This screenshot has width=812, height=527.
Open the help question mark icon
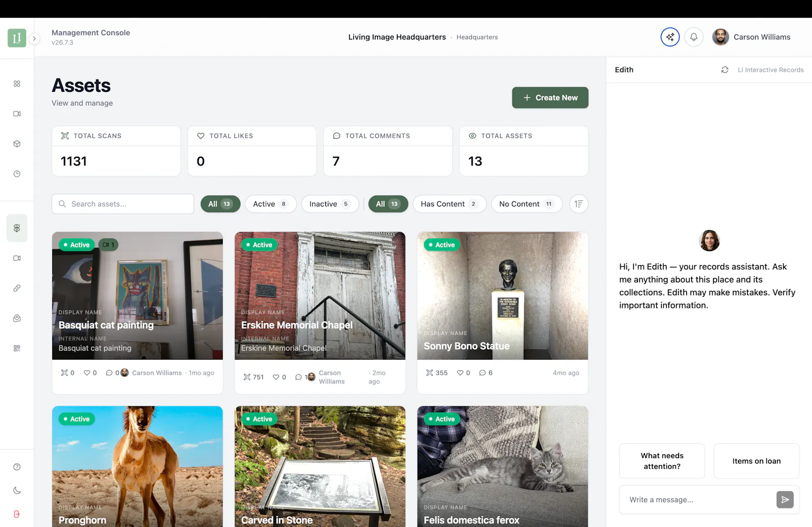point(17,467)
